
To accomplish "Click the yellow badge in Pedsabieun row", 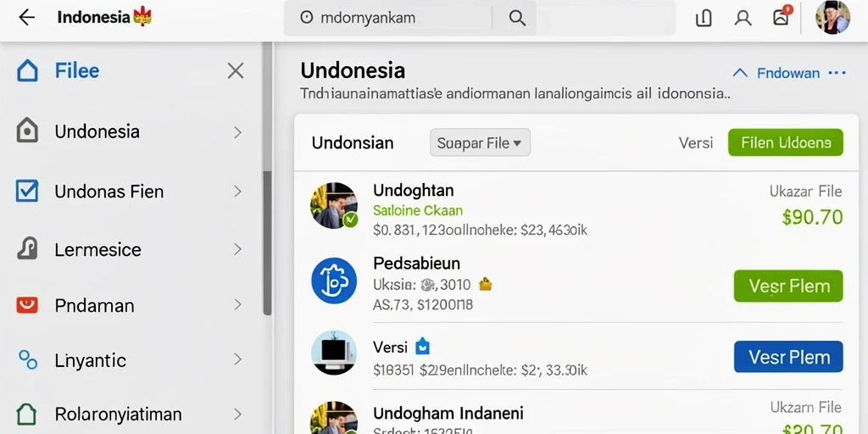I will click(485, 285).
